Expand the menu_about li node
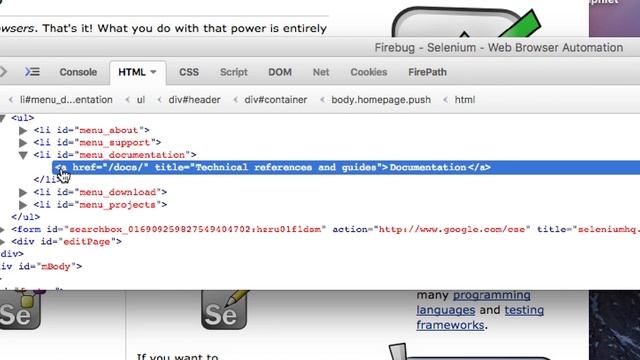 (23, 130)
